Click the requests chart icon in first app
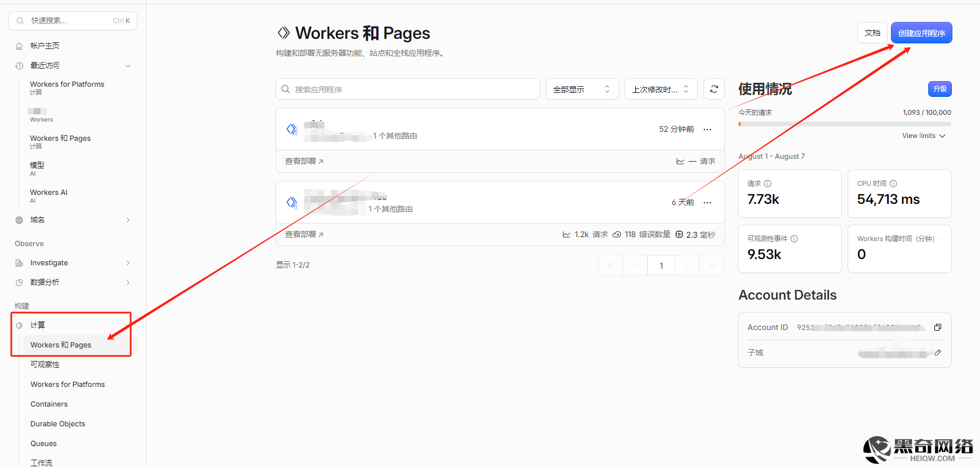This screenshot has width=980, height=468. pos(680,161)
